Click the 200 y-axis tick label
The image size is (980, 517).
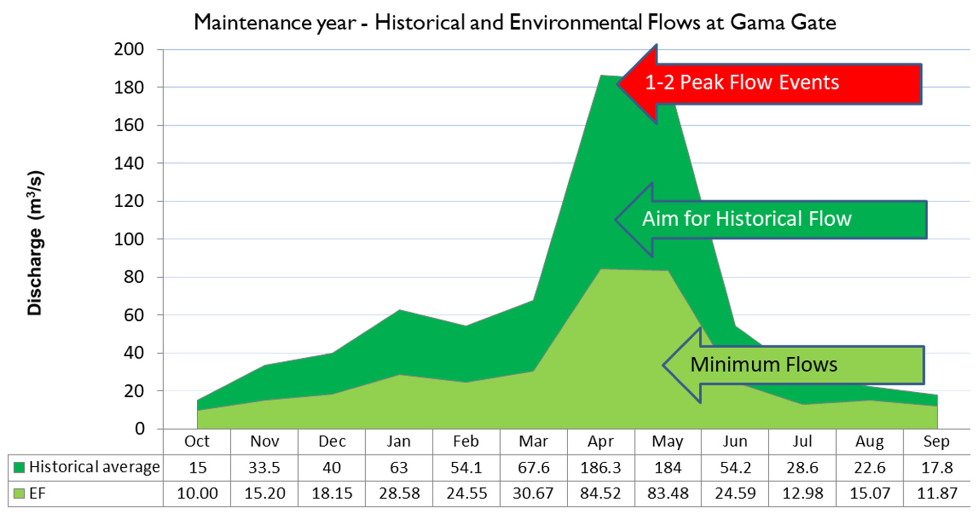click(128, 49)
